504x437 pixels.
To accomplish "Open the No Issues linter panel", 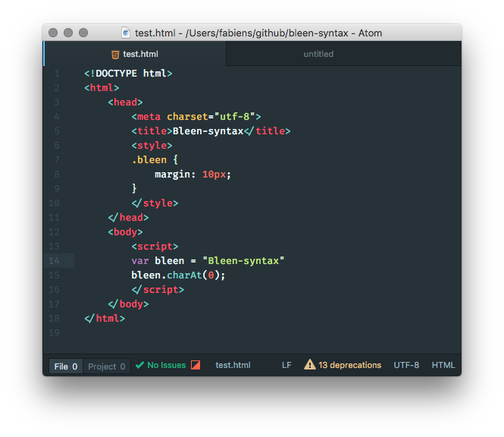I will point(166,365).
